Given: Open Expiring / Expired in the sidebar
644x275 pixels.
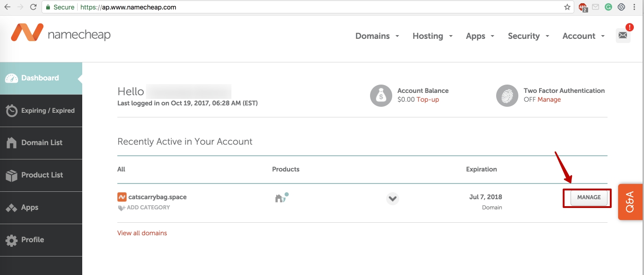Looking at the screenshot, I should click(41, 111).
